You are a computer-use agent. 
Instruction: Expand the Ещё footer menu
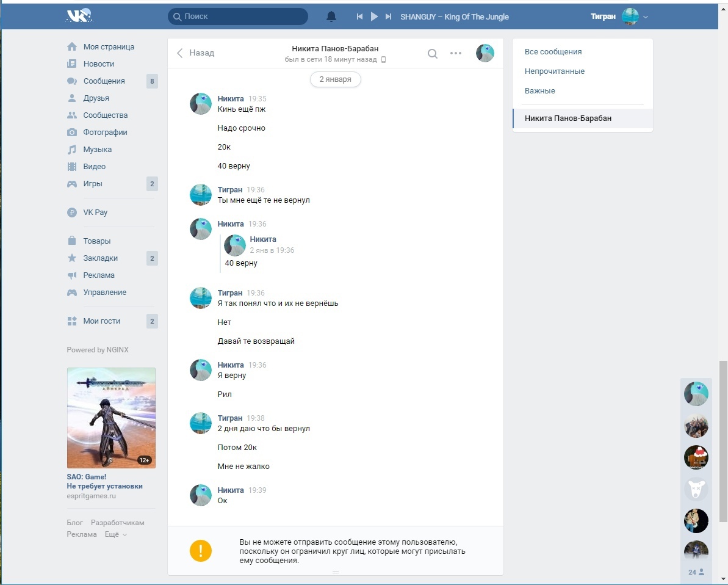point(115,534)
